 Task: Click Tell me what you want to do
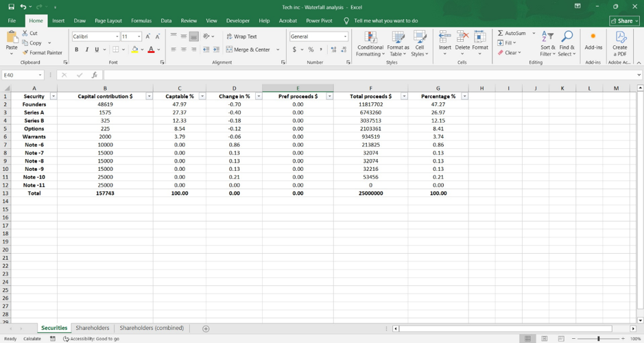click(x=385, y=21)
